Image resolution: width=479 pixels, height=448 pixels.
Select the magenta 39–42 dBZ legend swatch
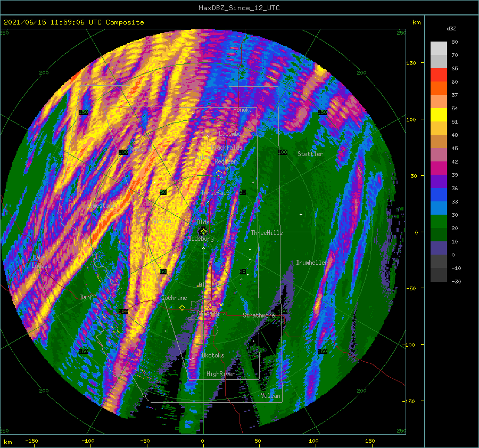tap(439, 168)
